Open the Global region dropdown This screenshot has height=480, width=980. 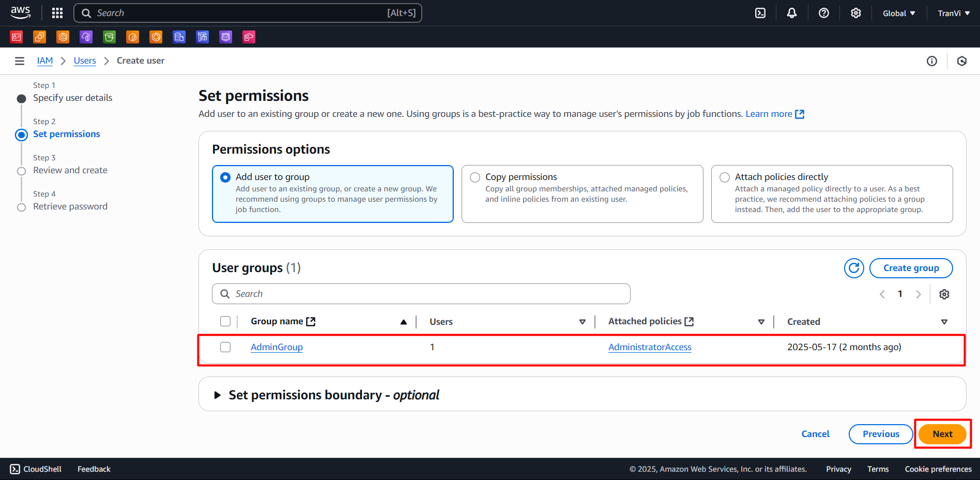(898, 13)
